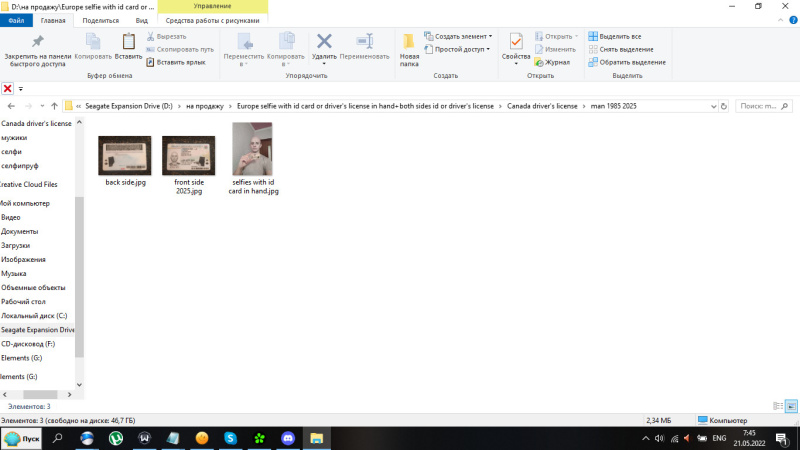The image size is (800, 450).
Task: Create a folder with Новая папка icon
Action: [x=409, y=42]
